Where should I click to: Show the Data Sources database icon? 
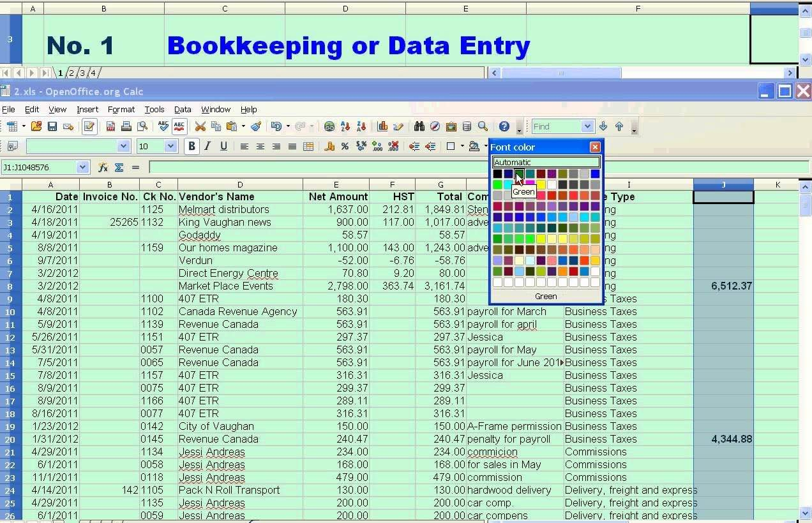(467, 126)
